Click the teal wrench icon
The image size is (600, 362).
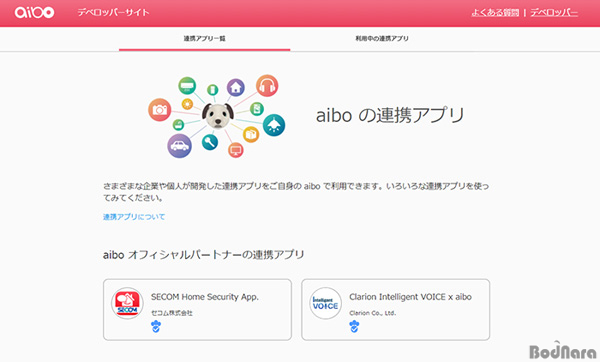[210, 142]
